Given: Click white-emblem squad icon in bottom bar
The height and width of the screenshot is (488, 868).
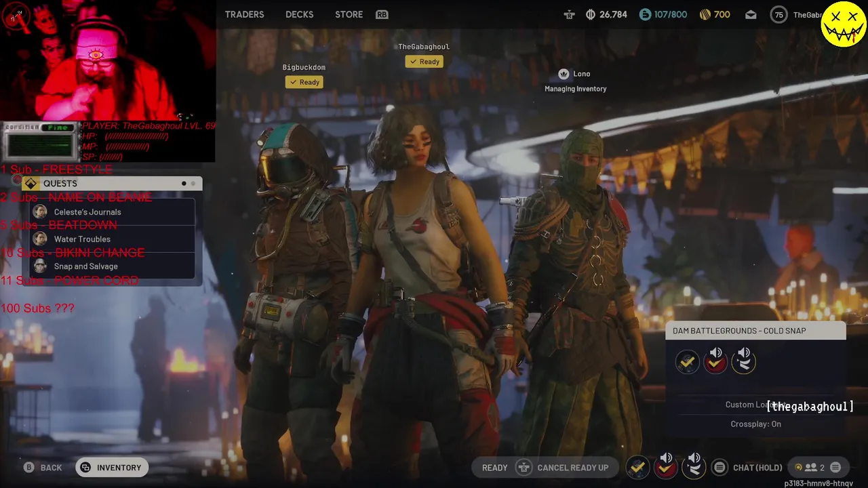Looking at the screenshot, I should [x=694, y=468].
